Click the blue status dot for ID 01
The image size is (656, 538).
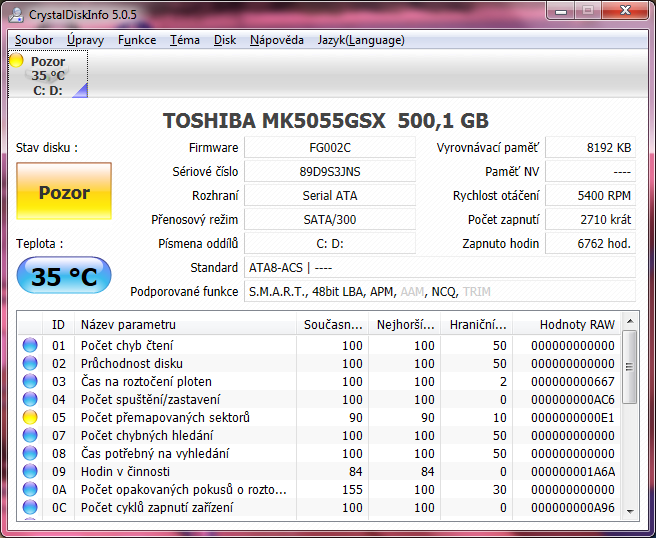(30, 345)
